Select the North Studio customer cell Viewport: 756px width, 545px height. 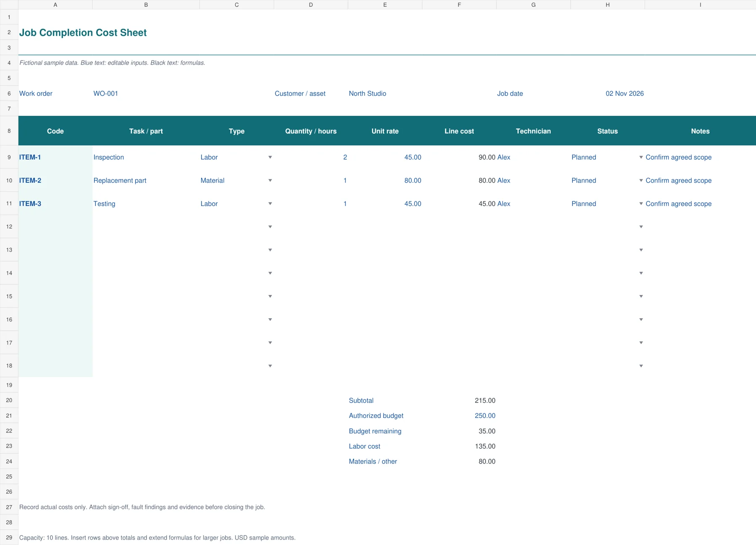(x=385, y=94)
